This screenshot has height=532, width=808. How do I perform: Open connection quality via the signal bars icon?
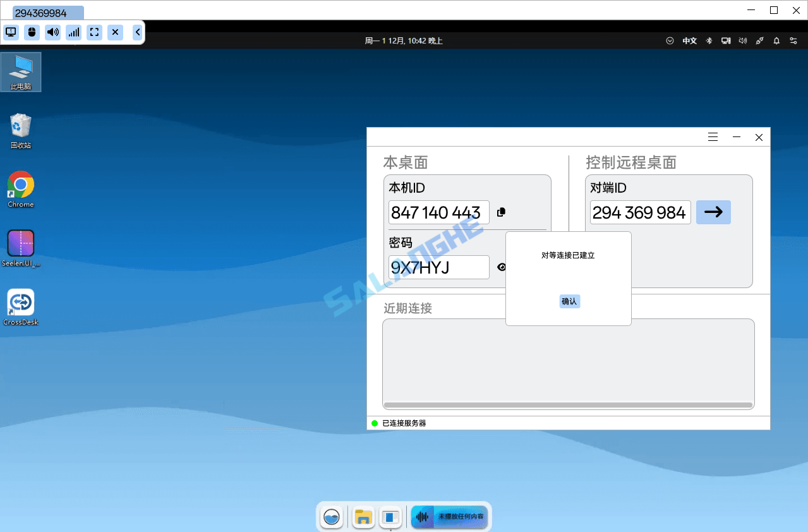(x=73, y=32)
